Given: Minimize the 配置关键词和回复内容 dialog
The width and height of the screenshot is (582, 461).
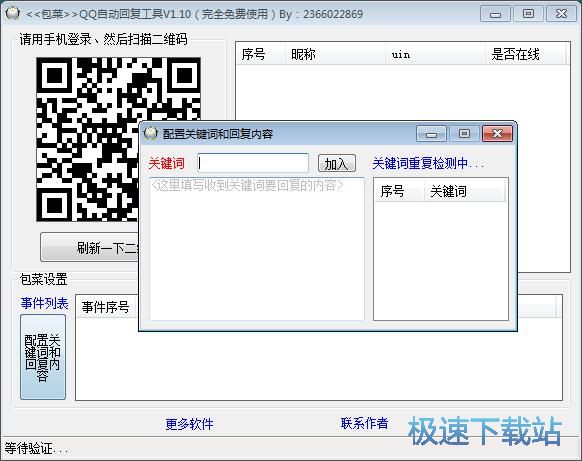Looking at the screenshot, I should point(431,134).
